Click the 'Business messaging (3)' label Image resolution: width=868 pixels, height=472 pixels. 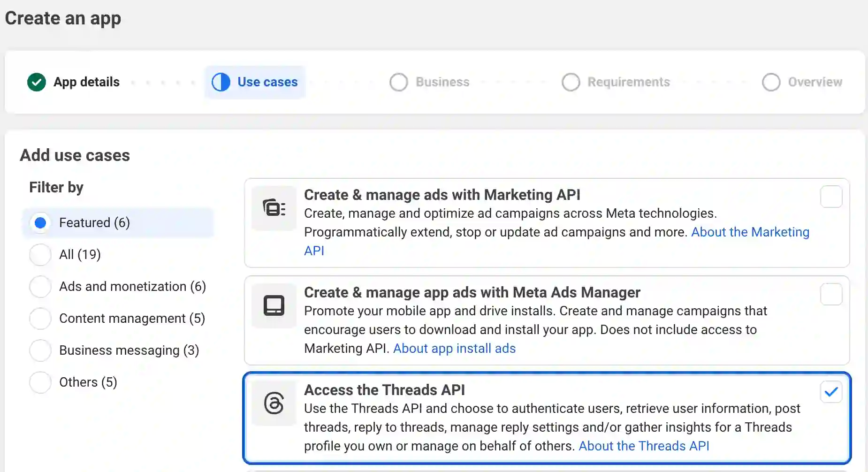tap(129, 350)
